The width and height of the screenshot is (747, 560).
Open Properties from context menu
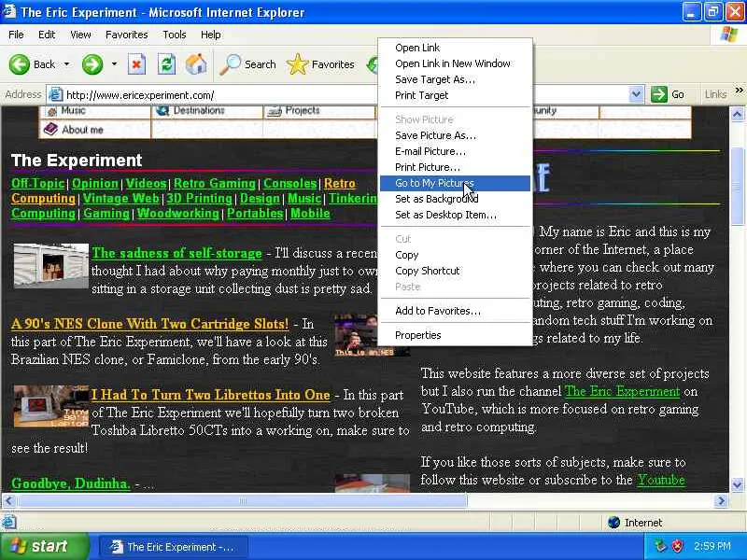pos(455,335)
